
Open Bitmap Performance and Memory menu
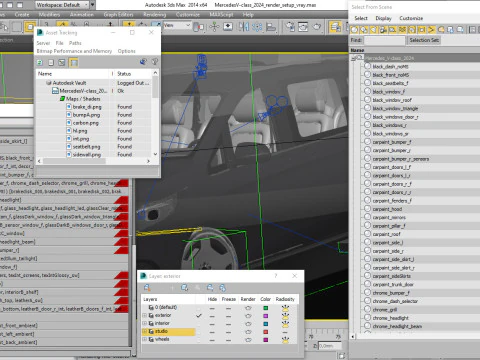point(74,51)
